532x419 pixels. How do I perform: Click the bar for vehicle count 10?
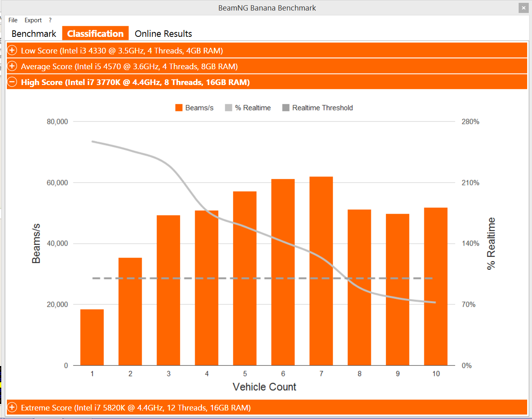[436, 287]
